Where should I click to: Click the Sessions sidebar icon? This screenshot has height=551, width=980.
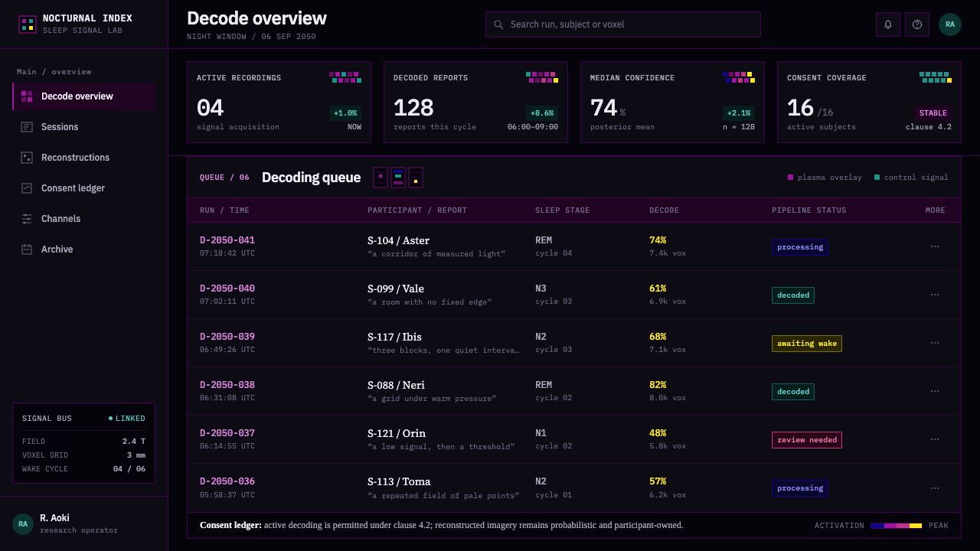coord(27,127)
